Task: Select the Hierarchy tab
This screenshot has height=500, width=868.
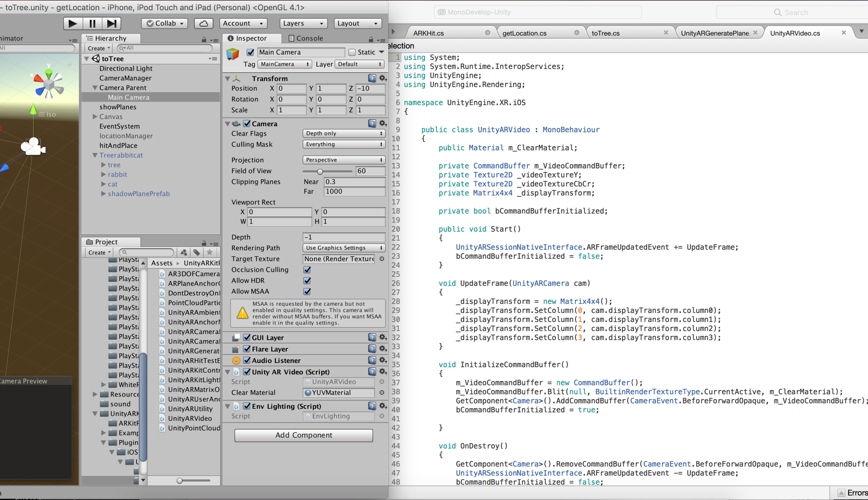Action: click(x=111, y=38)
